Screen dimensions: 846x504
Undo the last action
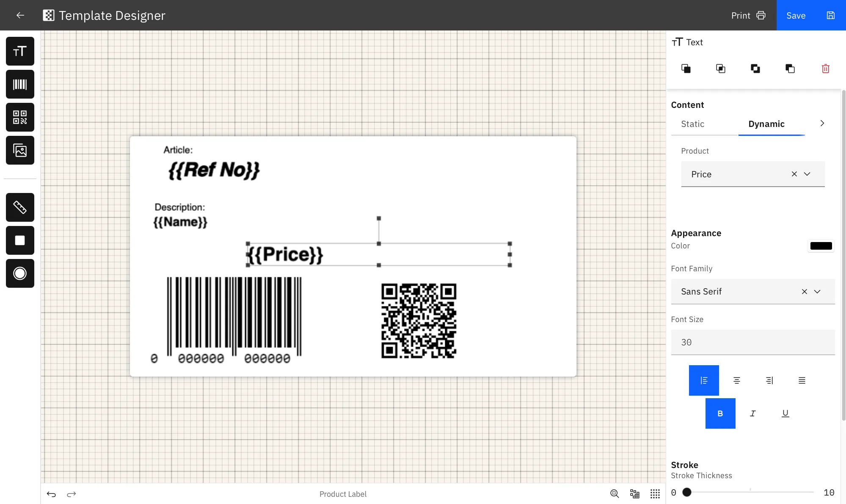51,494
